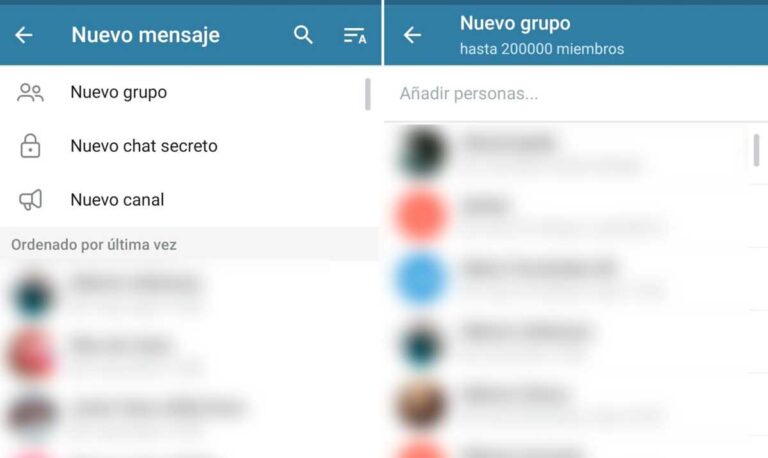Go back from the Nuevo grupo screen
768x458 pixels.
point(412,35)
